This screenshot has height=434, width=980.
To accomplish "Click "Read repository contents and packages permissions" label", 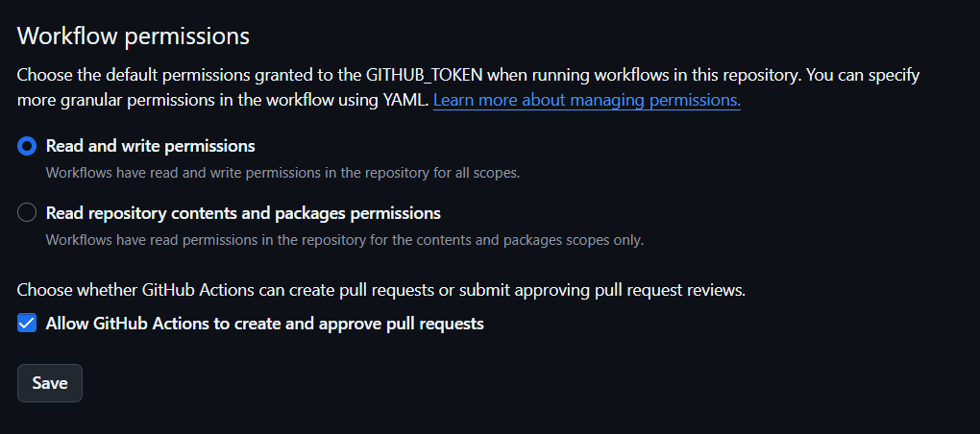I will [x=243, y=213].
